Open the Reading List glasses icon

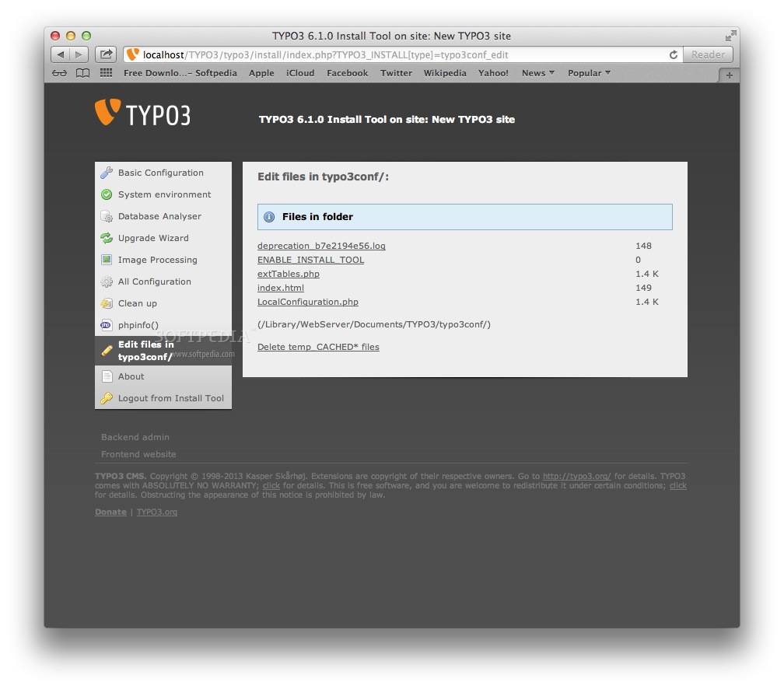coord(59,73)
